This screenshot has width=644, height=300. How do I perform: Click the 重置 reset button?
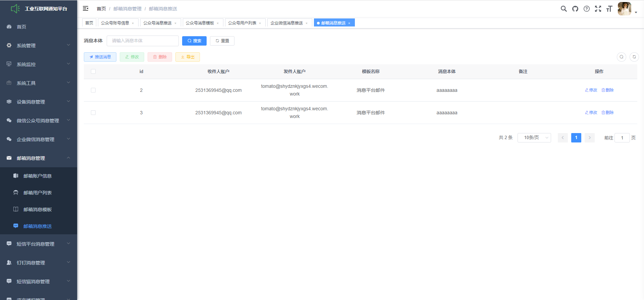222,41
